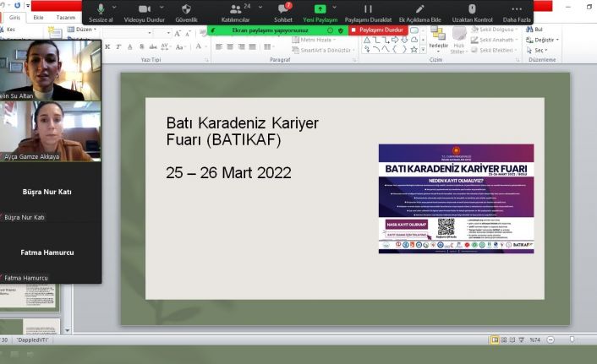Switch to the Tasarım ribbon tab
The height and width of the screenshot is (364, 597).
click(x=66, y=17)
